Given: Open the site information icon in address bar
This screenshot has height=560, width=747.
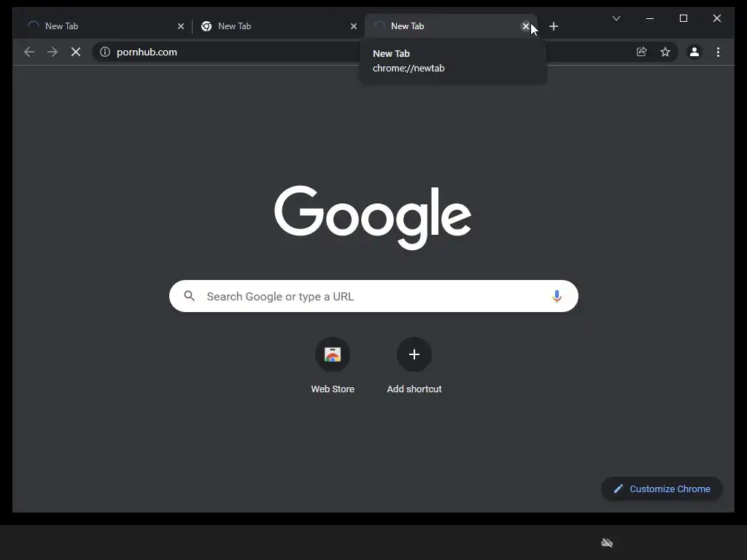Looking at the screenshot, I should coord(105,52).
